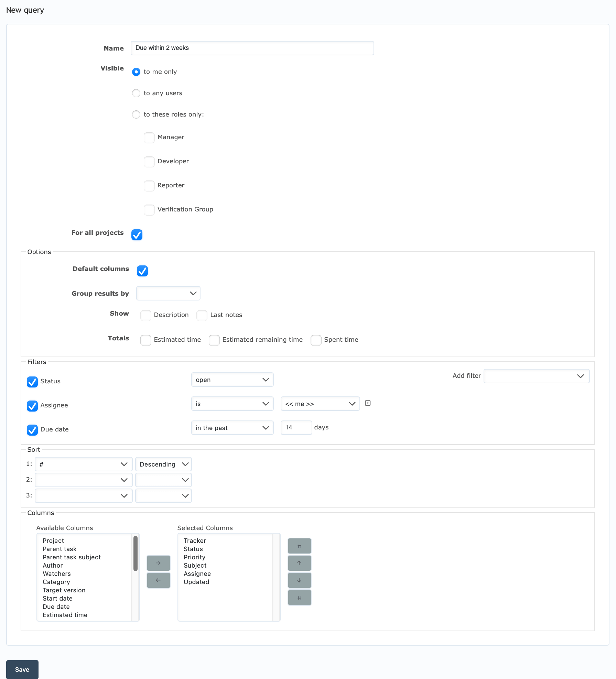Move selected column to top

coord(299,546)
